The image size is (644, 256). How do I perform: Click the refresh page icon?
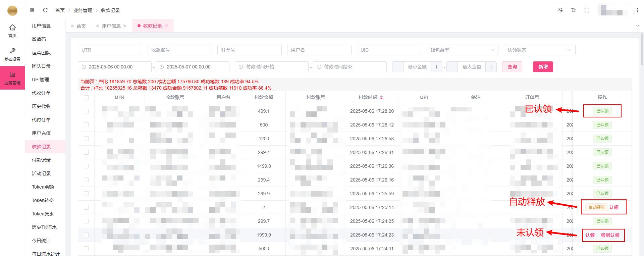pyautogui.click(x=45, y=10)
